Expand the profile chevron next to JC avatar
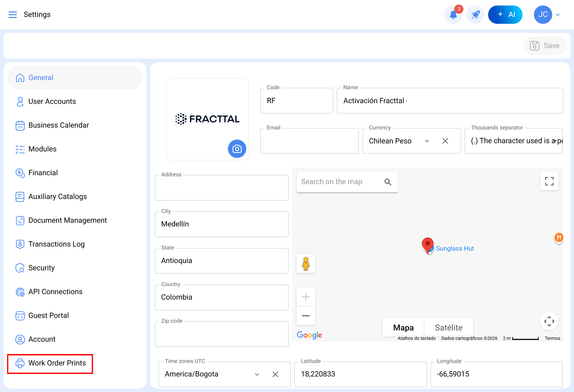This screenshot has width=574, height=392. tap(558, 15)
